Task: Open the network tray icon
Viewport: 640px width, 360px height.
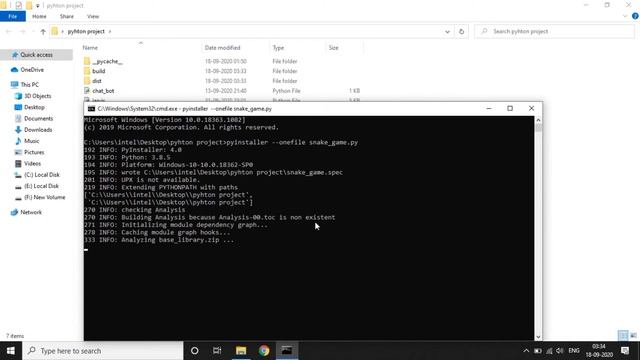Action: 549,351
